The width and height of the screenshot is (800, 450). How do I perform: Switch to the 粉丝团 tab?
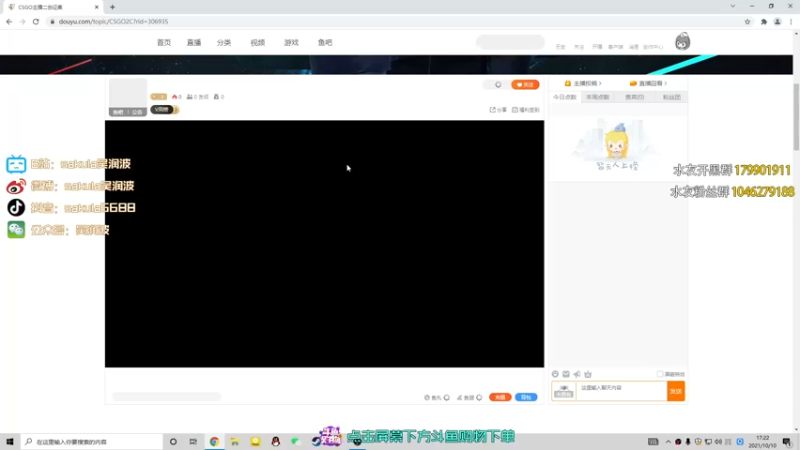tap(671, 97)
